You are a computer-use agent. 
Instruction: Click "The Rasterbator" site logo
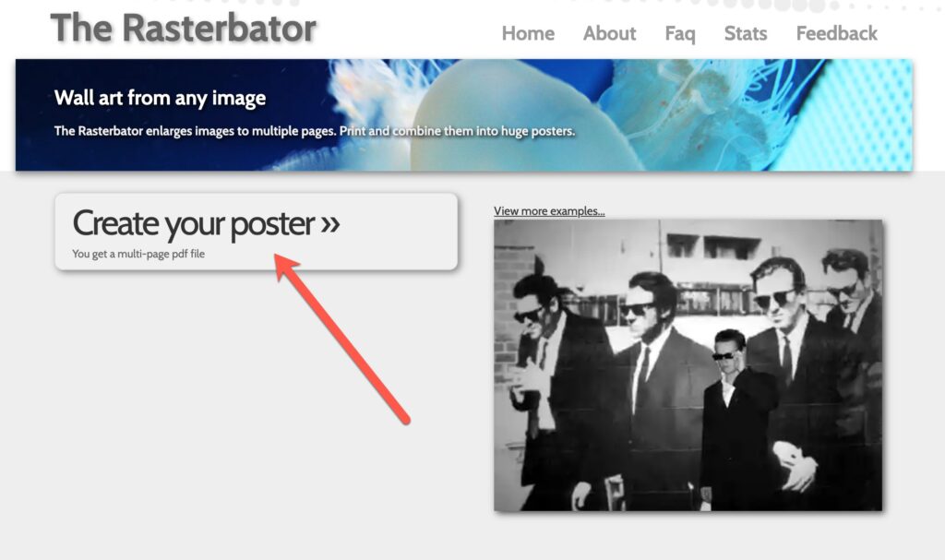tap(185, 28)
